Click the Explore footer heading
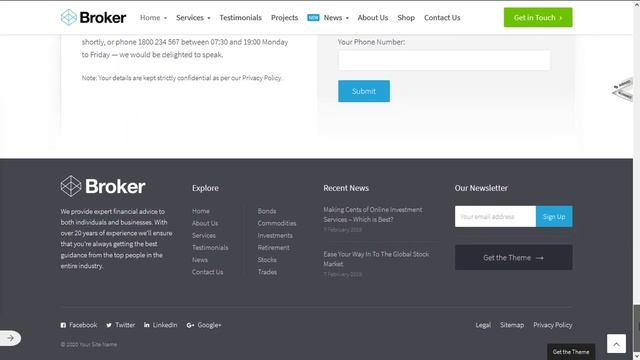 point(205,188)
